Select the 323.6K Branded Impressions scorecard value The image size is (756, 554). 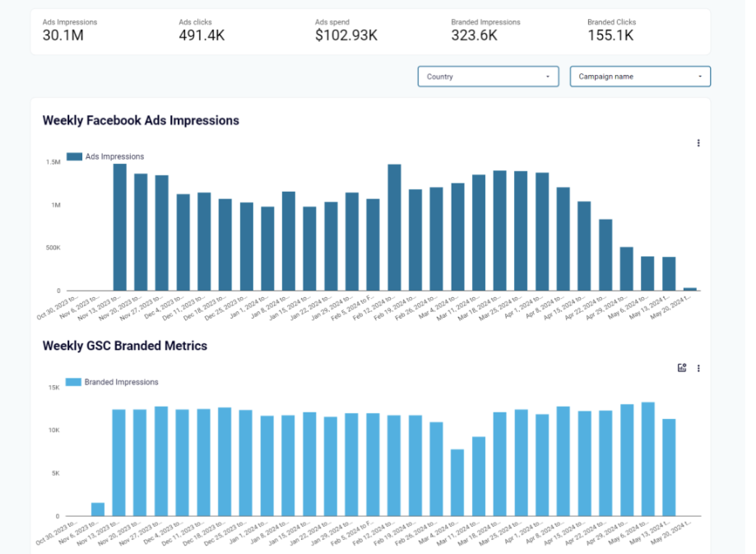tap(474, 35)
